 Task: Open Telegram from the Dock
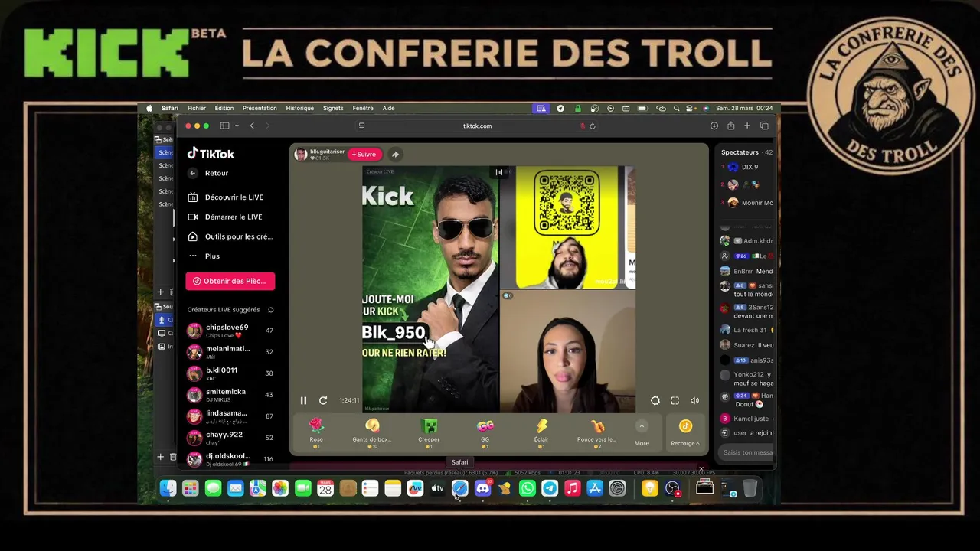tap(550, 488)
